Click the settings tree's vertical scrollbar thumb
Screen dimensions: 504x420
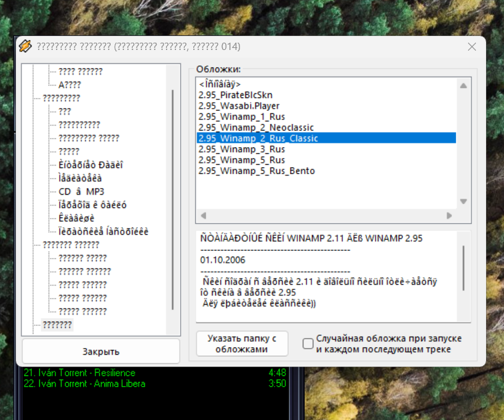173,199
